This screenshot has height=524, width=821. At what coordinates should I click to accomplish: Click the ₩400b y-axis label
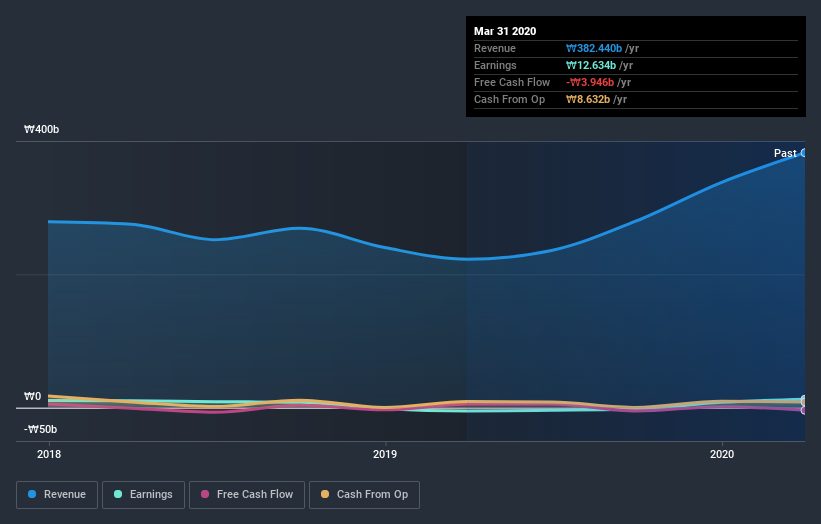coord(41,129)
